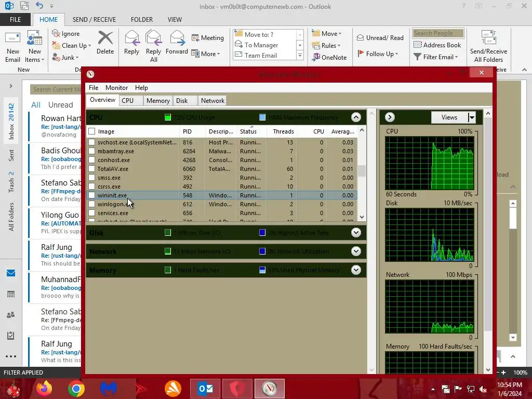Click the volume icon in system tray

pyautogui.click(x=483, y=389)
